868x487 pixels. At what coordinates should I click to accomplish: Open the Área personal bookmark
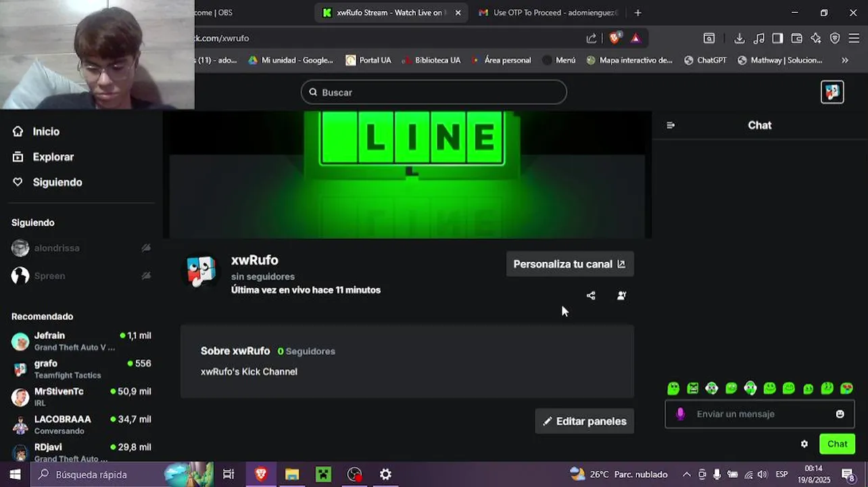pyautogui.click(x=501, y=60)
